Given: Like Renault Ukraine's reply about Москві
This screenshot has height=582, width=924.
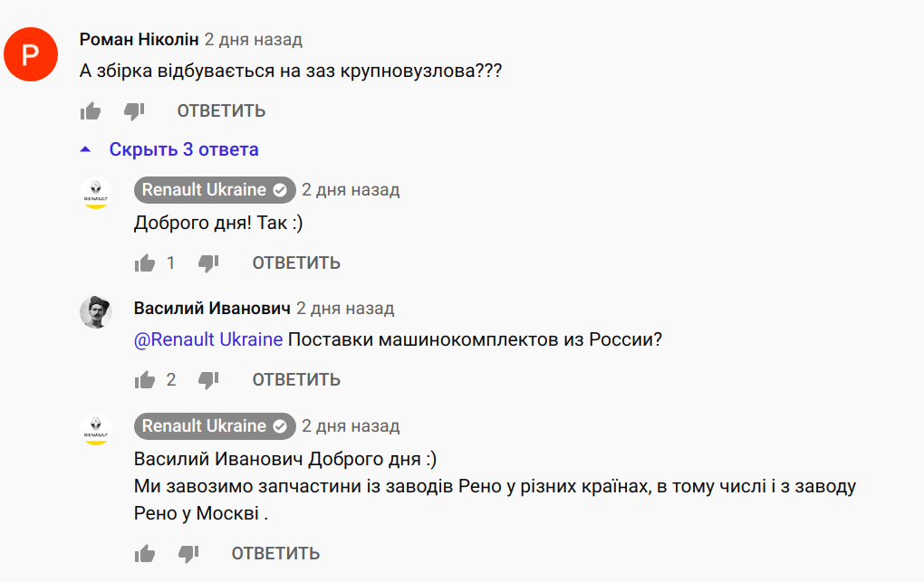Looking at the screenshot, I should (x=145, y=554).
